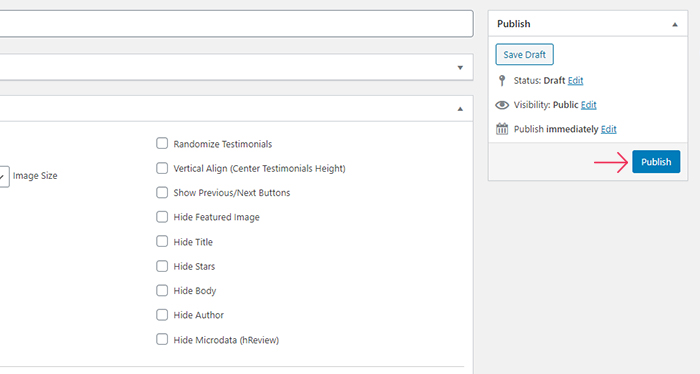Click the 'Hide Microdata (hReview)' label text
The width and height of the screenshot is (700, 374).
[226, 340]
